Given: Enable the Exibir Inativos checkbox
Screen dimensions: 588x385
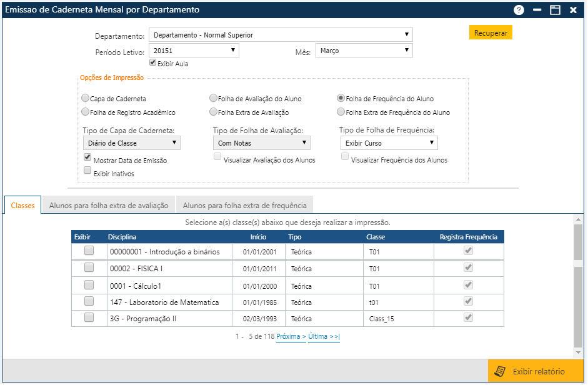Looking at the screenshot, I should [x=87, y=170].
